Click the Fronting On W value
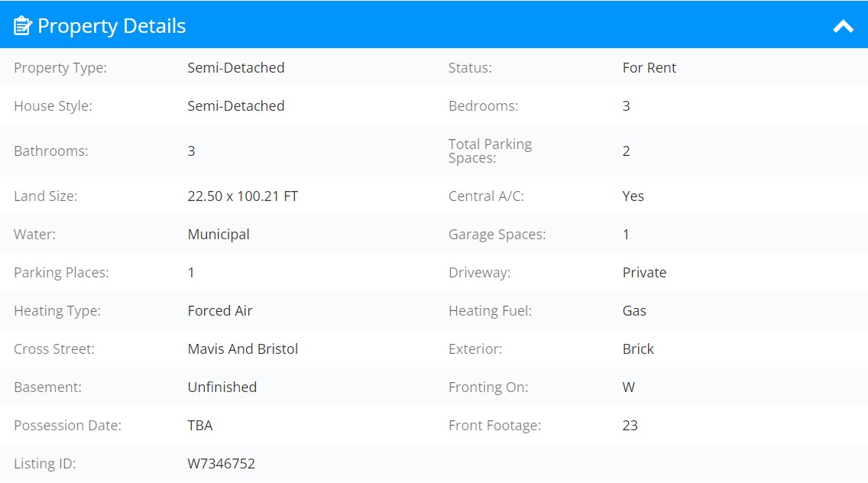The height and width of the screenshot is (483, 868). [x=629, y=387]
